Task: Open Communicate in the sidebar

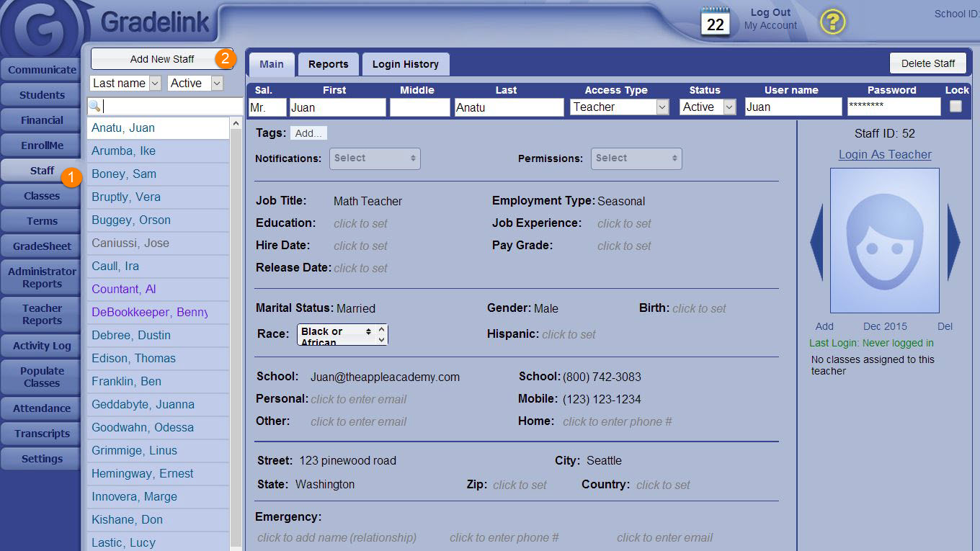Action: 41,70
